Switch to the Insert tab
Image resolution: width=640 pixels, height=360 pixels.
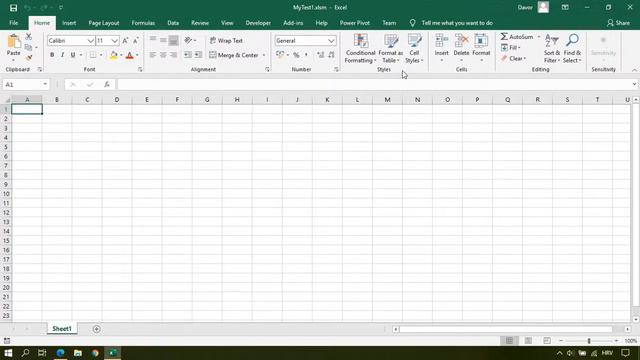point(69,23)
